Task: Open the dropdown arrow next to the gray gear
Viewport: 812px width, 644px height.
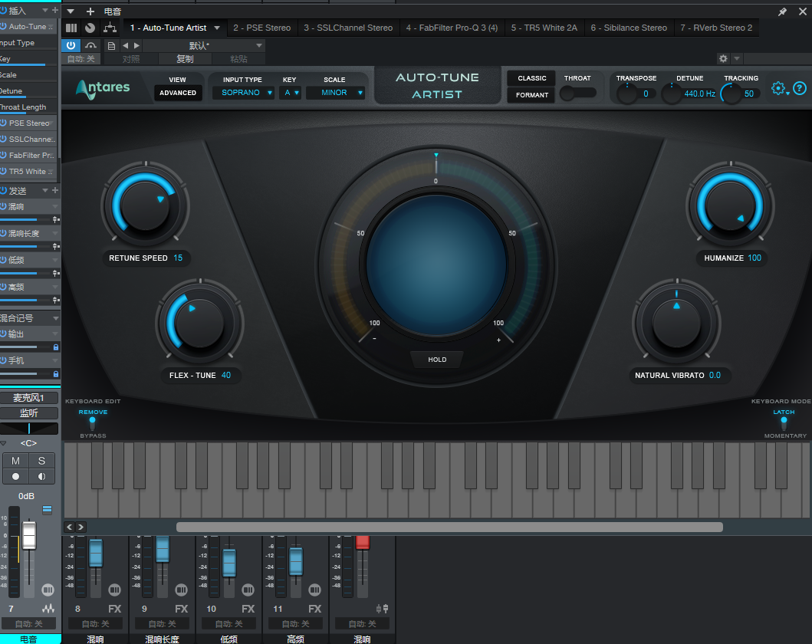Action: [737, 58]
